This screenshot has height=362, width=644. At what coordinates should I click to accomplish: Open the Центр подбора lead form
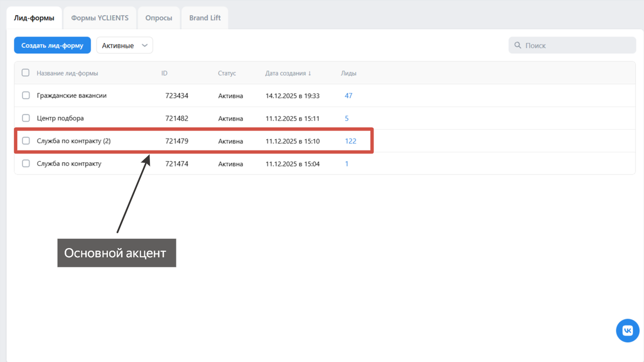[x=60, y=118]
